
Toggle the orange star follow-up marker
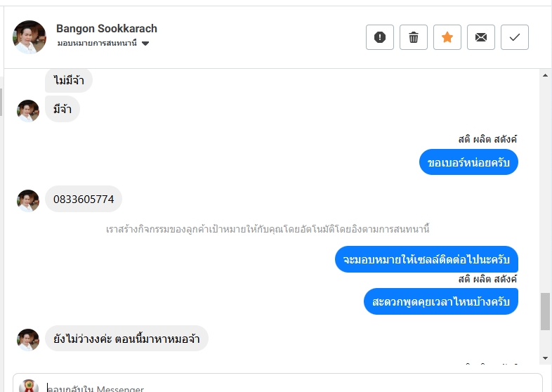coord(447,37)
